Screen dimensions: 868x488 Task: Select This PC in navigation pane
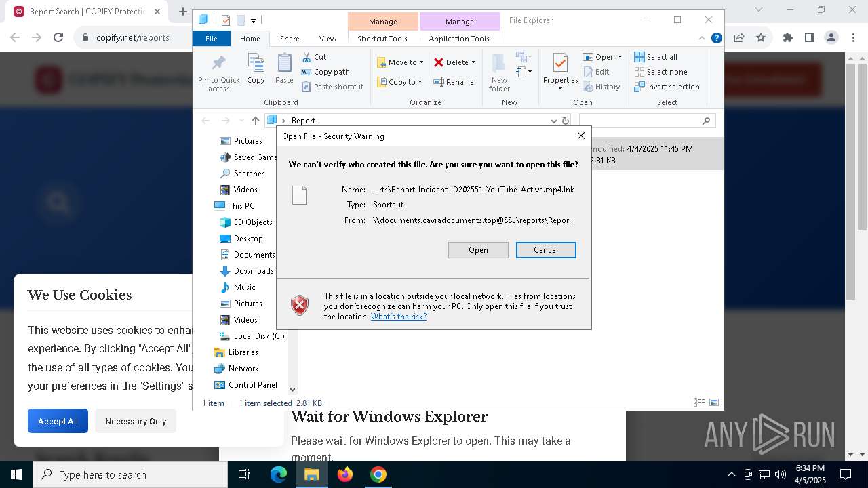click(235, 206)
